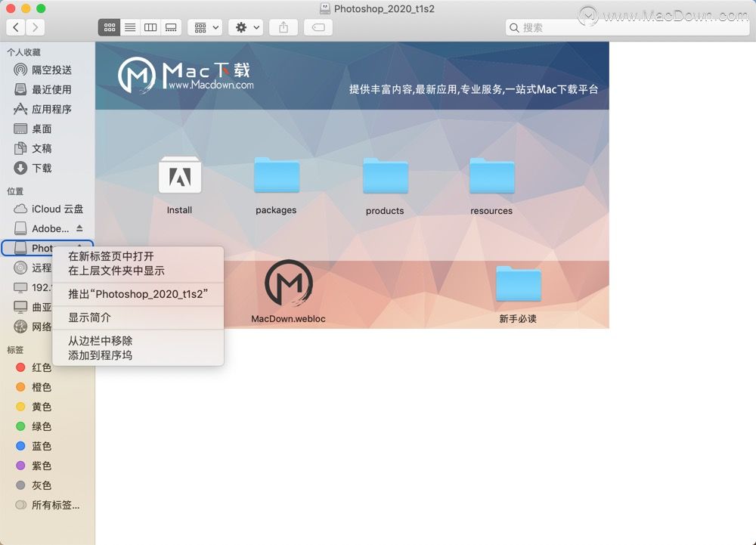The height and width of the screenshot is (545, 756).
Task: Open 网络 in sidebar
Action: pyautogui.click(x=33, y=327)
